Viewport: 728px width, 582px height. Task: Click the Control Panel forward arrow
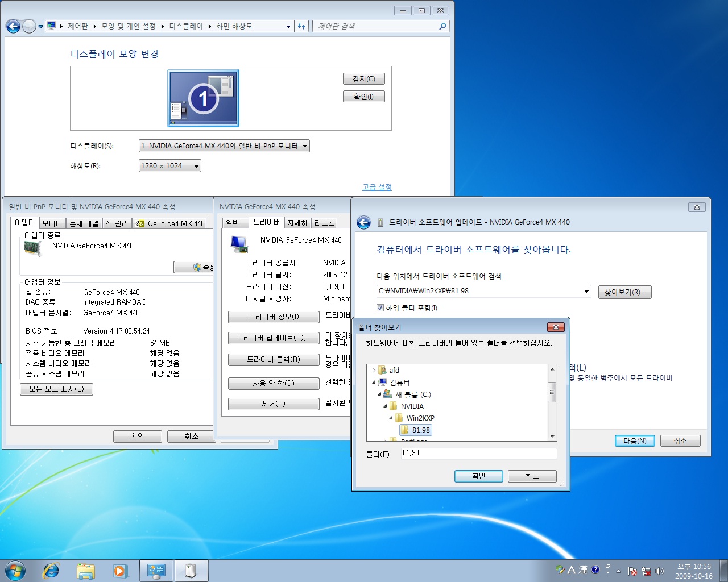coord(29,26)
